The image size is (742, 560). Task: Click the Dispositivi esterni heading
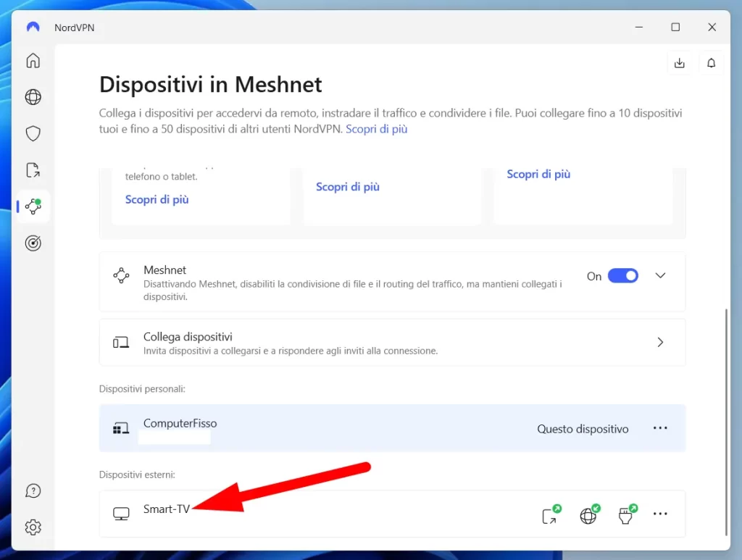coord(137,475)
